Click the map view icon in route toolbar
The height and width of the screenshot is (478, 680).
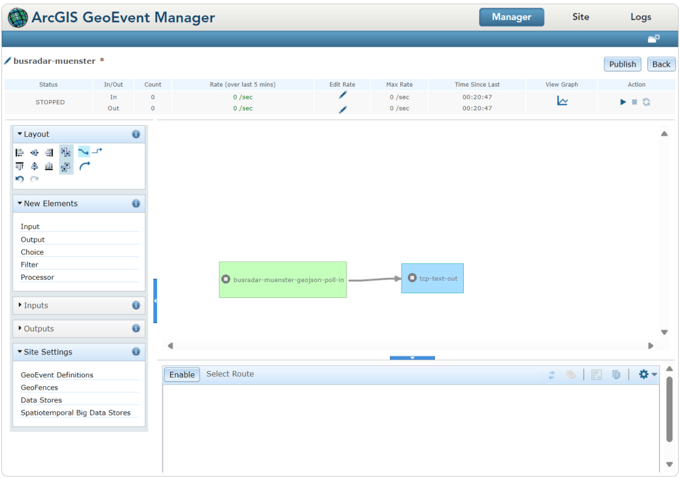tap(596, 374)
